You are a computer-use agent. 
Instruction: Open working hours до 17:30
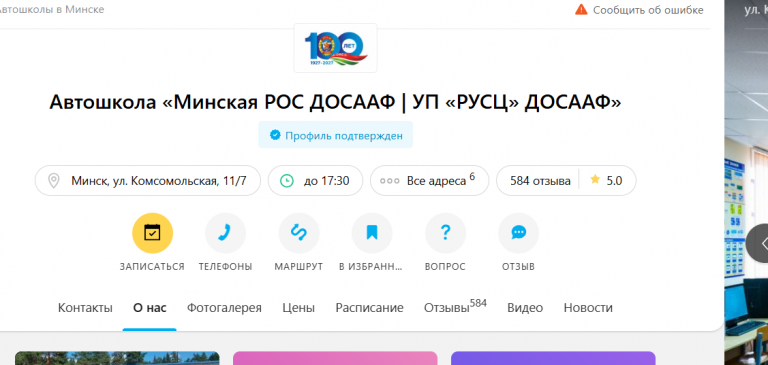pos(315,181)
